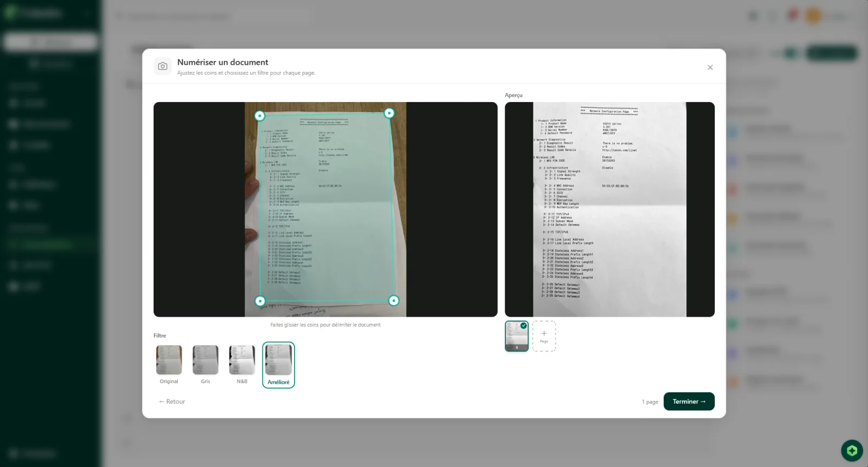Add a new page with the plus tile

coord(544,336)
